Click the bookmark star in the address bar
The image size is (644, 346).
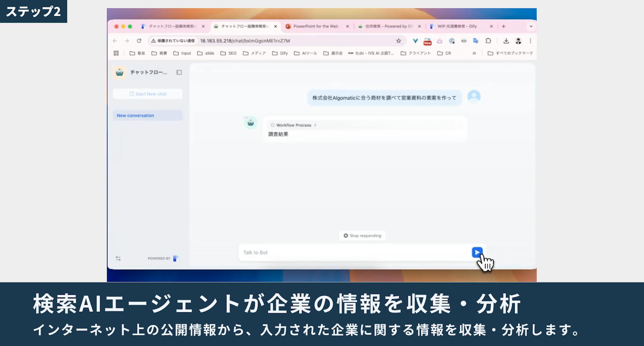[x=398, y=41]
